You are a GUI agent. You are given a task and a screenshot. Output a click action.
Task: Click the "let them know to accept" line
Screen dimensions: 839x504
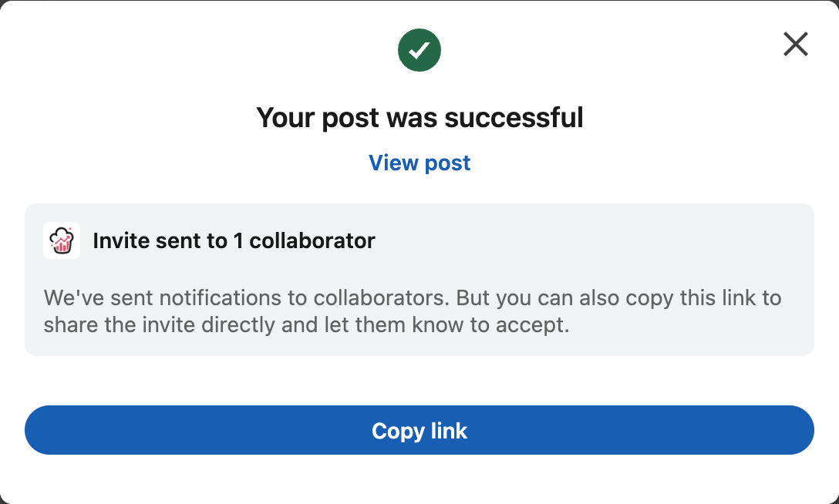307,325
